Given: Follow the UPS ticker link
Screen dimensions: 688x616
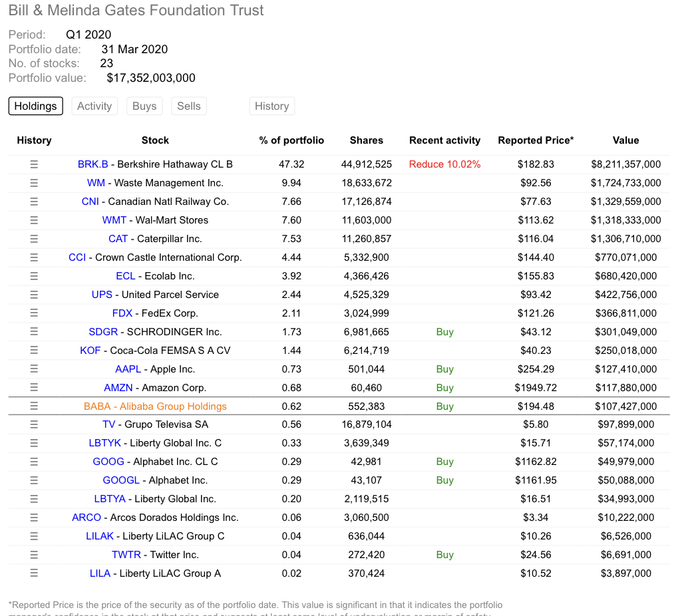Looking at the screenshot, I should (102, 295).
